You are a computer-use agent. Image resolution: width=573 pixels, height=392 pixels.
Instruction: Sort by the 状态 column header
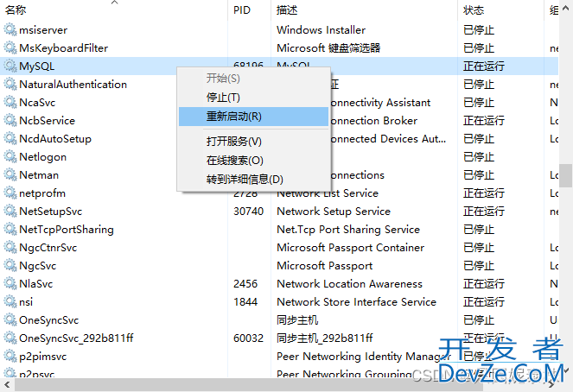[500, 9]
